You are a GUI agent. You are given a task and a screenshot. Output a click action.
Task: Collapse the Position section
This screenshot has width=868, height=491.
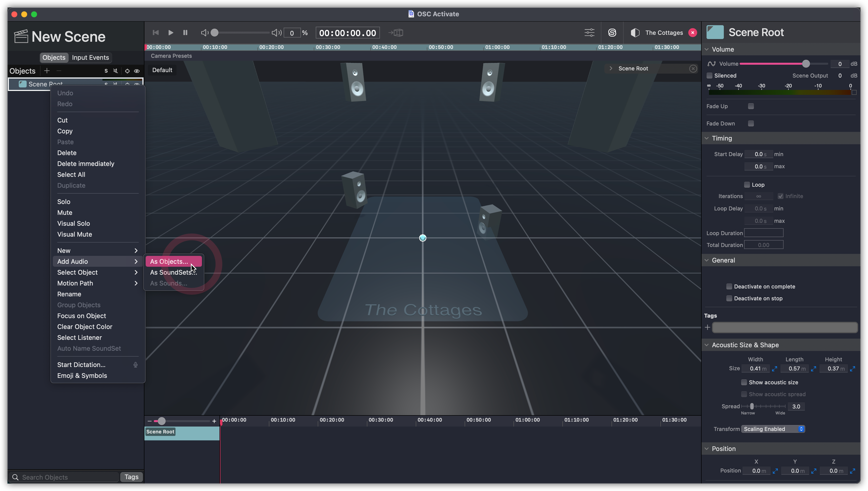click(707, 449)
